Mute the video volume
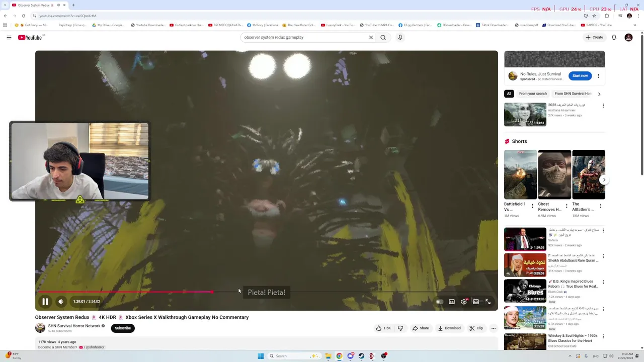The image size is (644, 362). pos(61,302)
